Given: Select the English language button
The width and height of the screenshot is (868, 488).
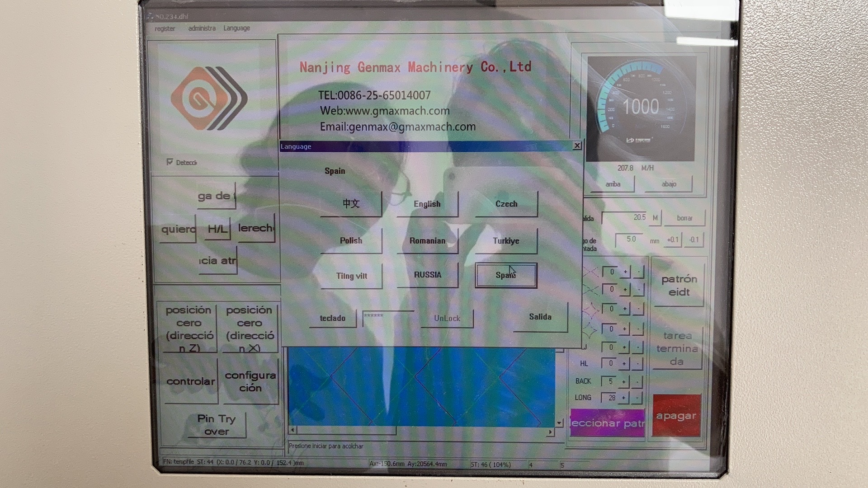Looking at the screenshot, I should (427, 204).
